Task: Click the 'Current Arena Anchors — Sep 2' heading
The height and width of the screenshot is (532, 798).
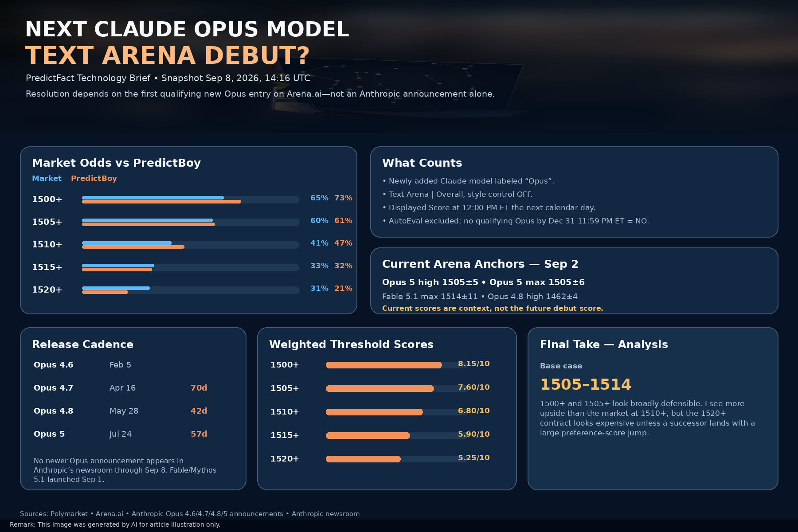Action: tap(480, 264)
